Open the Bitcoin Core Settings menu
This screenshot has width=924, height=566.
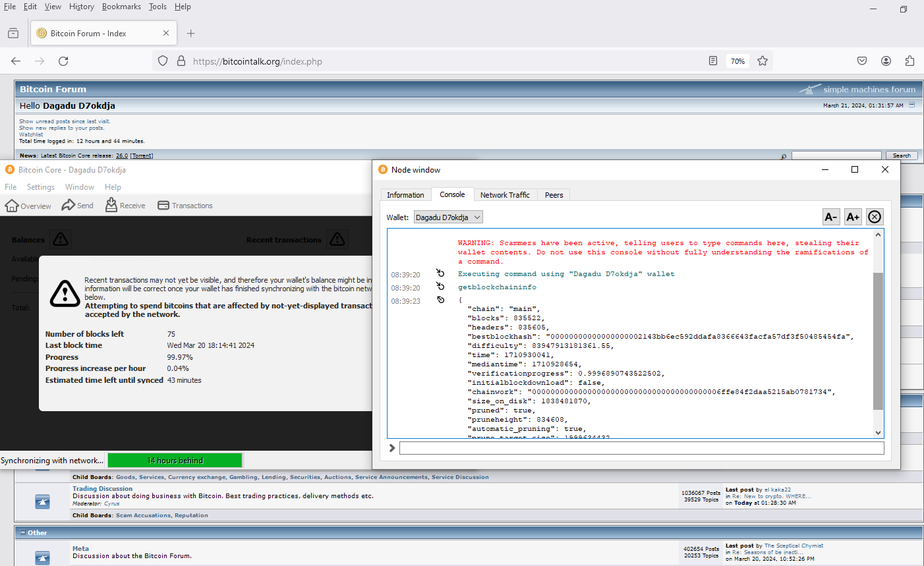[41, 187]
